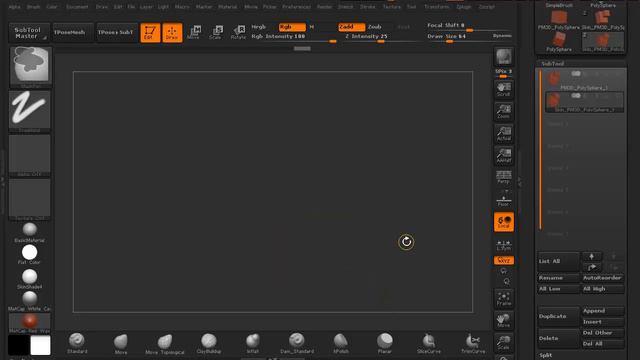Select the Move Topological brush

click(165, 344)
